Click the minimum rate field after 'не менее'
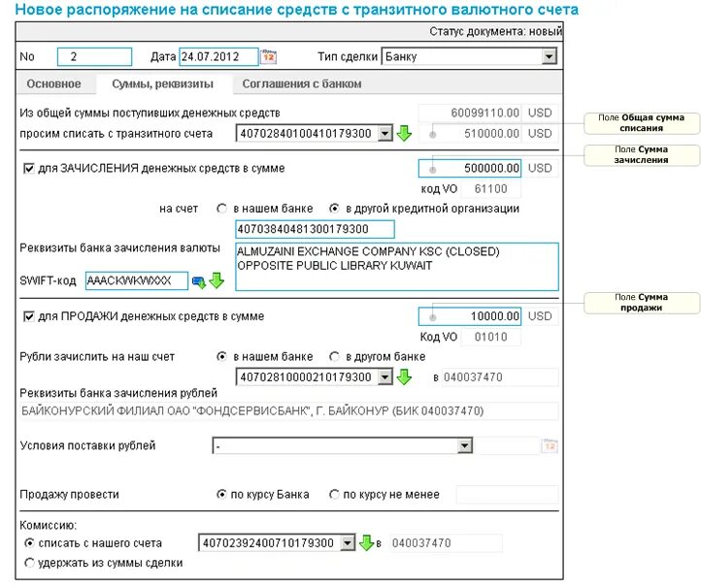This screenshot has height=588, width=701. (508, 495)
